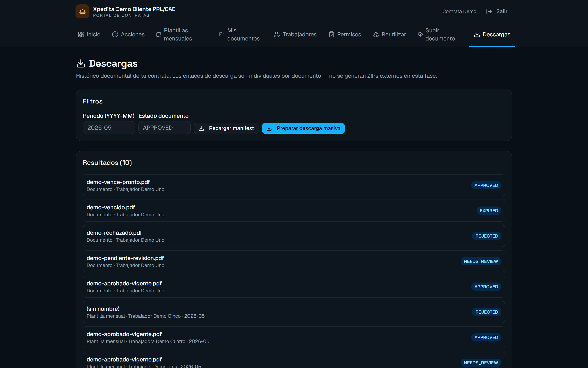Select the Descargas tab
588x368 pixels.
(x=492, y=34)
